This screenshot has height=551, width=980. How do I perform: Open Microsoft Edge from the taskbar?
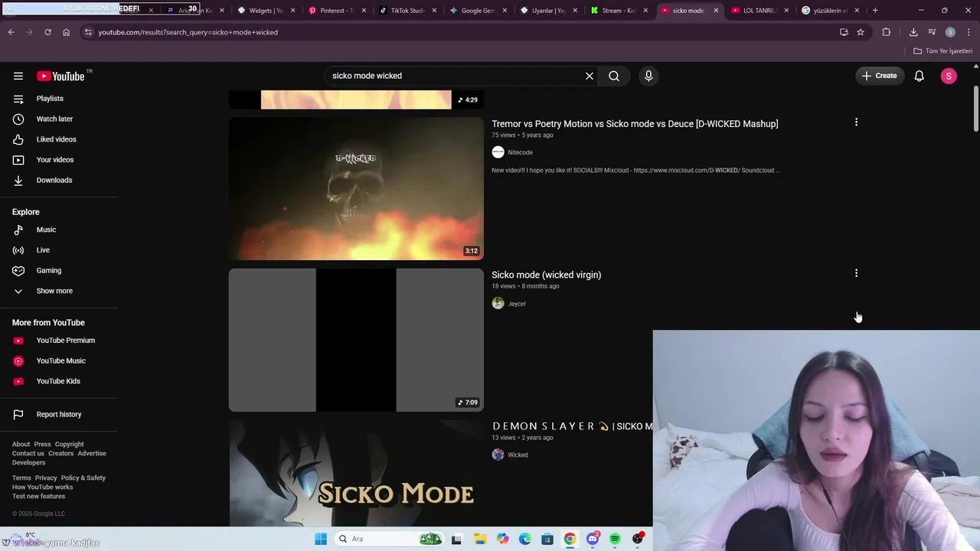coord(525,539)
